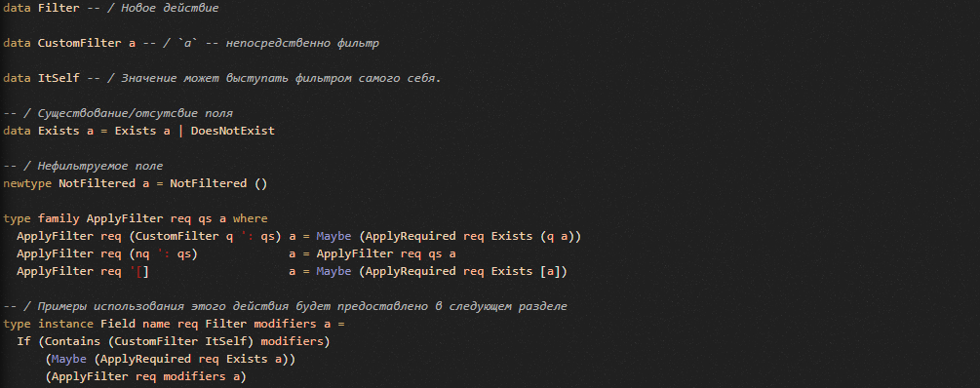Click '[a])' at end of third equation

click(x=555, y=271)
